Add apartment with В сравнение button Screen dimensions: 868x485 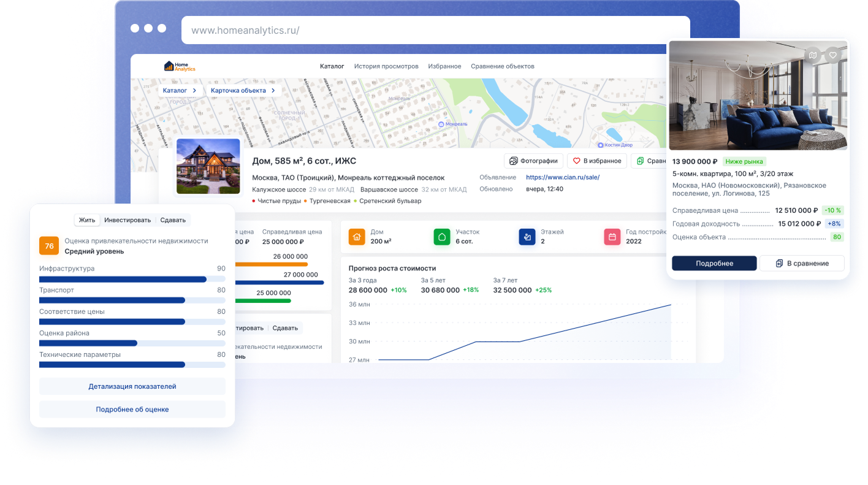(x=802, y=263)
